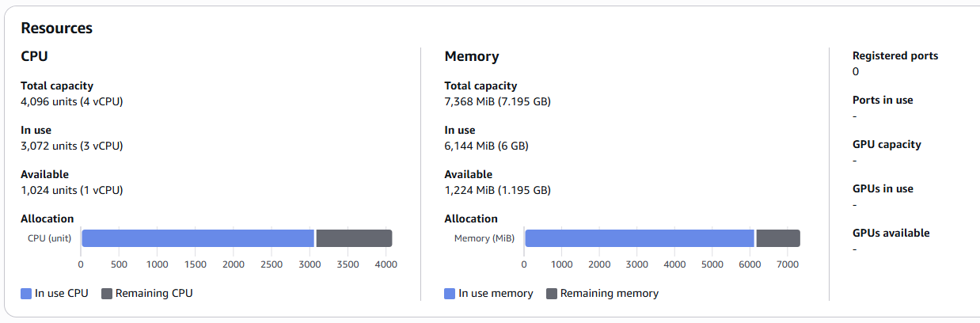Click the GPUs available label
Screen dimensions: 980x323
(891, 234)
